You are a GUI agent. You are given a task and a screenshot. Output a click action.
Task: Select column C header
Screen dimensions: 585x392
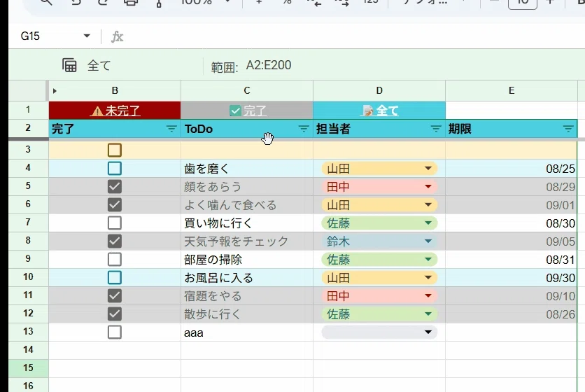coord(247,91)
